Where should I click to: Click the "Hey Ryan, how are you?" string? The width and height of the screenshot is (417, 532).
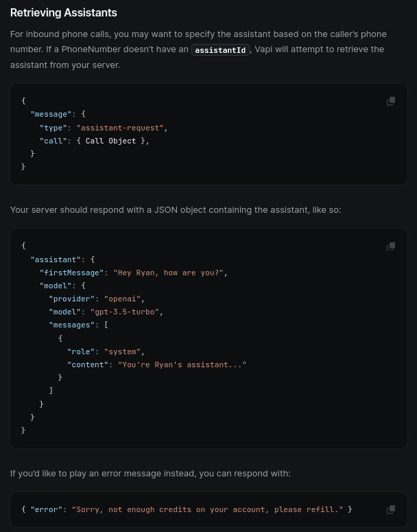168,273
